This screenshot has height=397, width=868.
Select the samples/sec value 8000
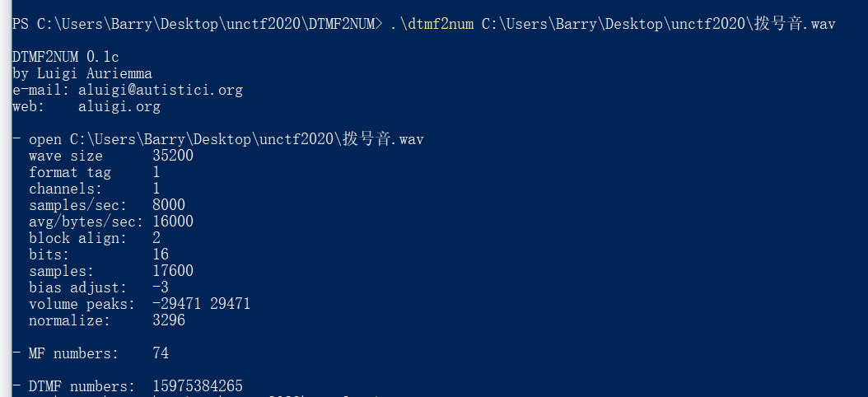tap(169, 205)
